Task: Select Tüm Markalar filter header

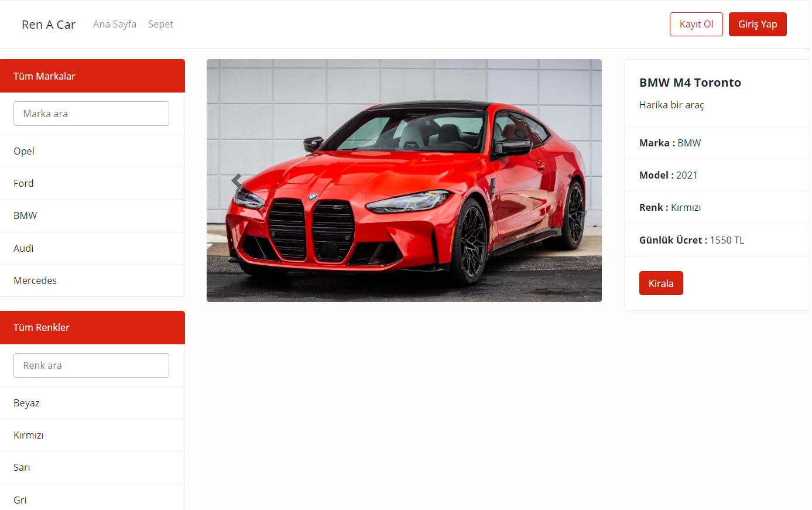Action: 92,76
